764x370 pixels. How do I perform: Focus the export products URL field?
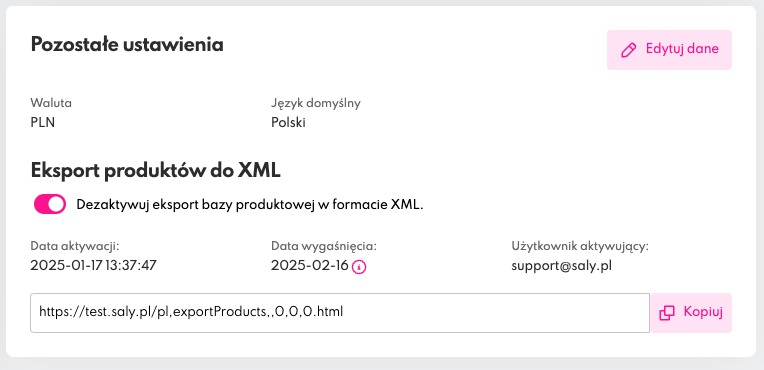tap(340, 313)
